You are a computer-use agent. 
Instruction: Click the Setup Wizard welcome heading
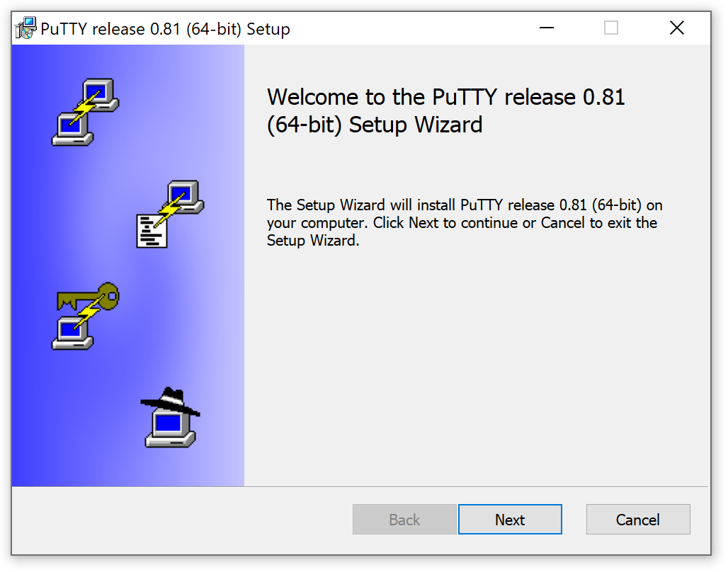click(445, 110)
